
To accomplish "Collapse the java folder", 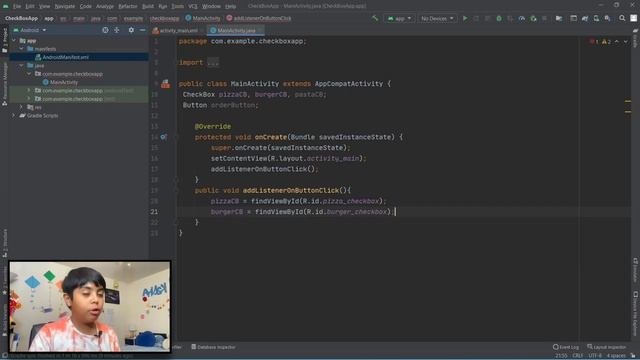I will [x=21, y=65].
